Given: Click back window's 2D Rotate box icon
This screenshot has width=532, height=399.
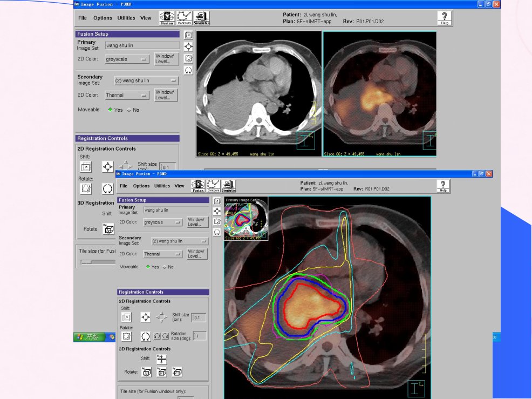Looking at the screenshot, I should tap(86, 188).
